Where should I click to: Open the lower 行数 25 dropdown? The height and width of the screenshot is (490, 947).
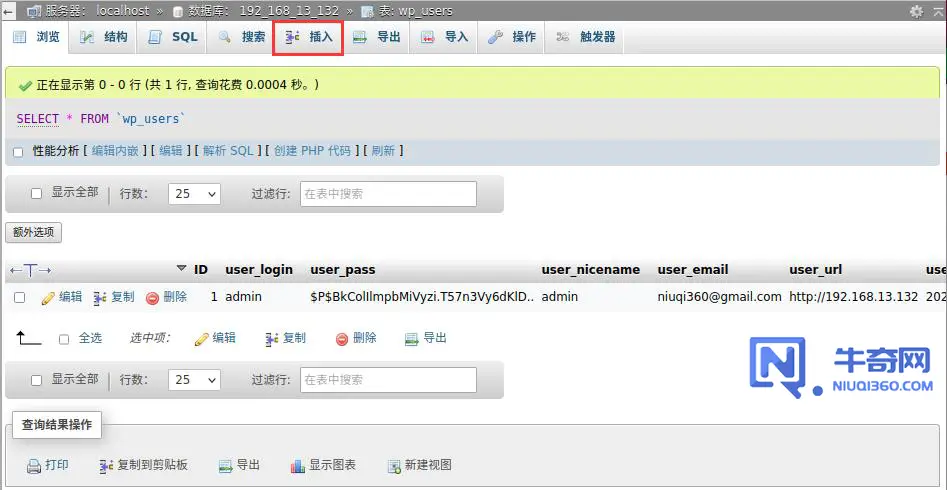(x=194, y=380)
